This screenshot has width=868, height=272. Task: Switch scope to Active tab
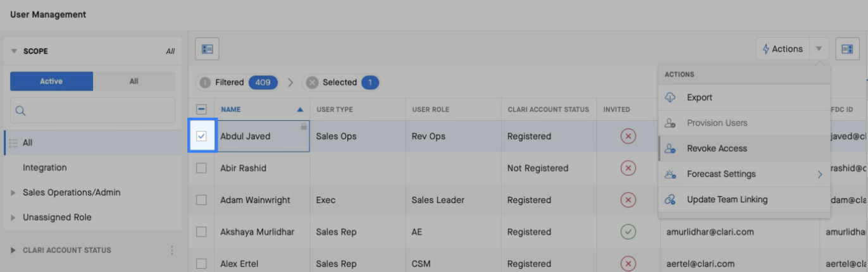tap(51, 81)
